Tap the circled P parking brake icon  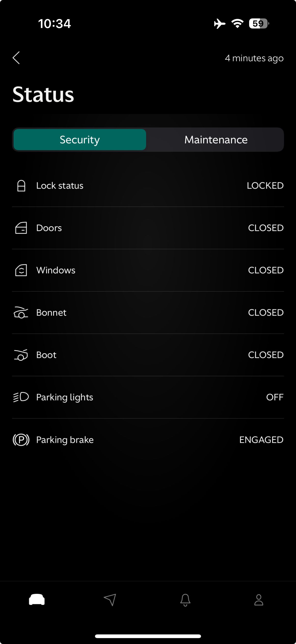[21, 440]
